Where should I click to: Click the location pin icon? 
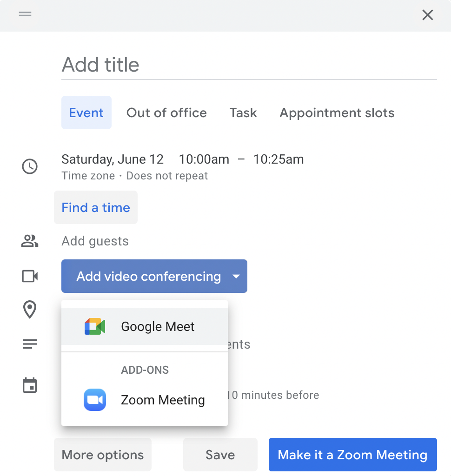pos(29,310)
